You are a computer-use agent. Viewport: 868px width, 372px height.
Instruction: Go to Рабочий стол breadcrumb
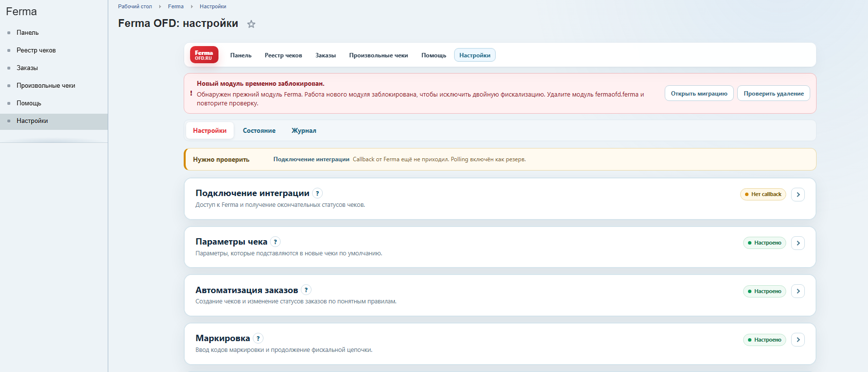pyautogui.click(x=135, y=6)
